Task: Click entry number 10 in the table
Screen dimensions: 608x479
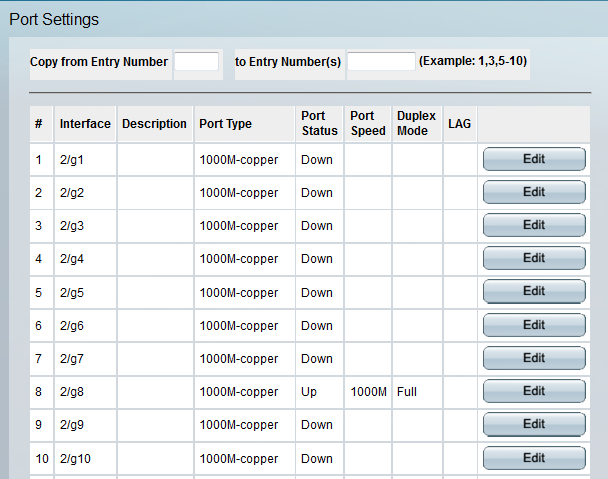Action: point(42,459)
